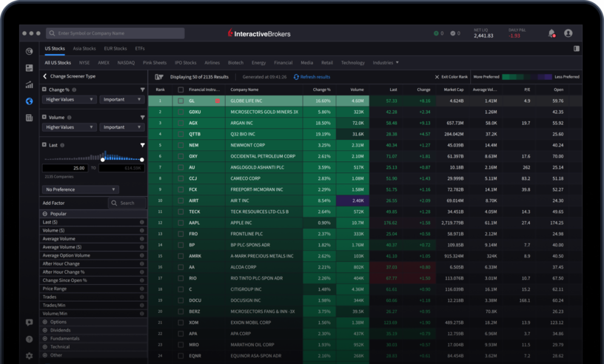The width and height of the screenshot is (604, 364).
Task: Click Exit Color Rank button
Action: click(452, 77)
